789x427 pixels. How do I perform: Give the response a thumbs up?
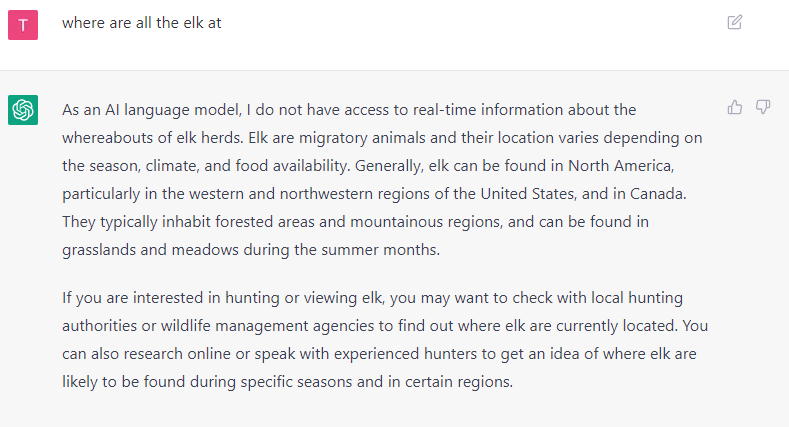pos(735,107)
